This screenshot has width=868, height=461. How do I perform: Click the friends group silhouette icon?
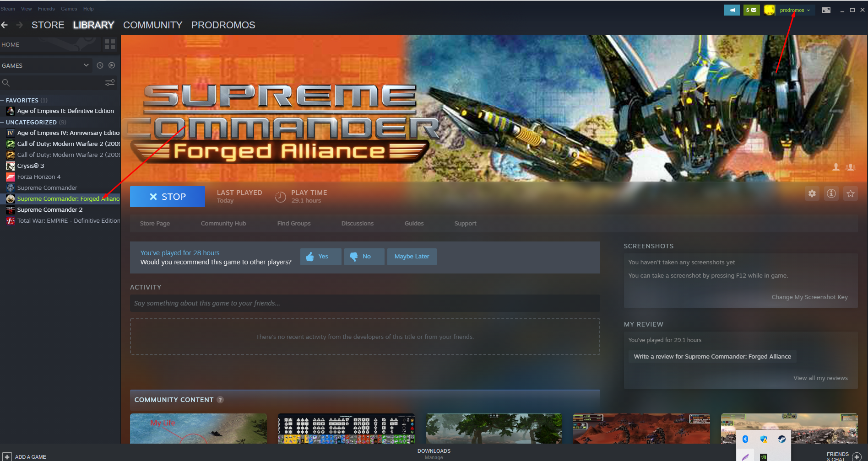click(851, 167)
